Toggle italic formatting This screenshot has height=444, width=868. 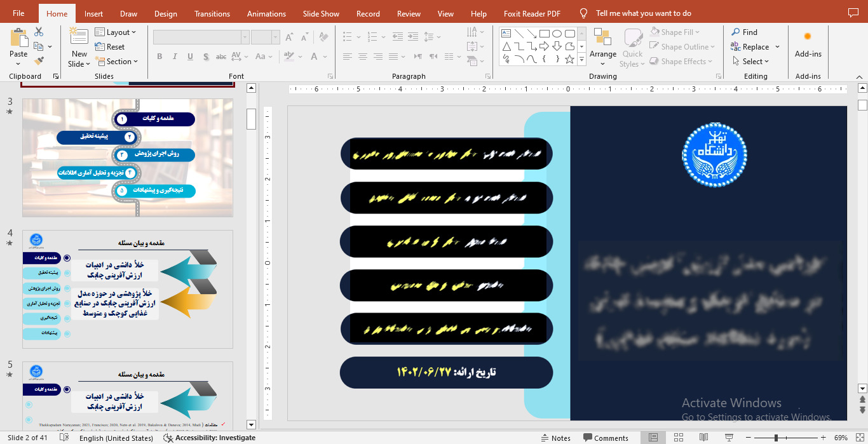point(175,57)
